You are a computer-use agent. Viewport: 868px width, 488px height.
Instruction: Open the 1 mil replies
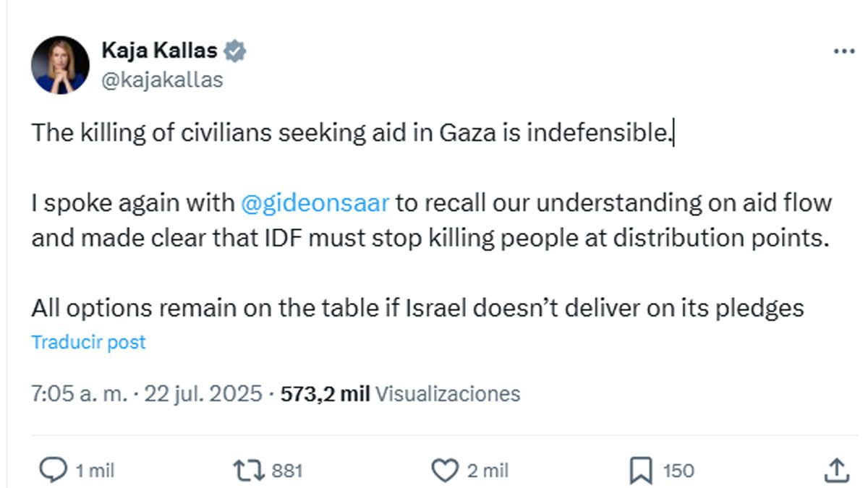pyautogui.click(x=94, y=470)
